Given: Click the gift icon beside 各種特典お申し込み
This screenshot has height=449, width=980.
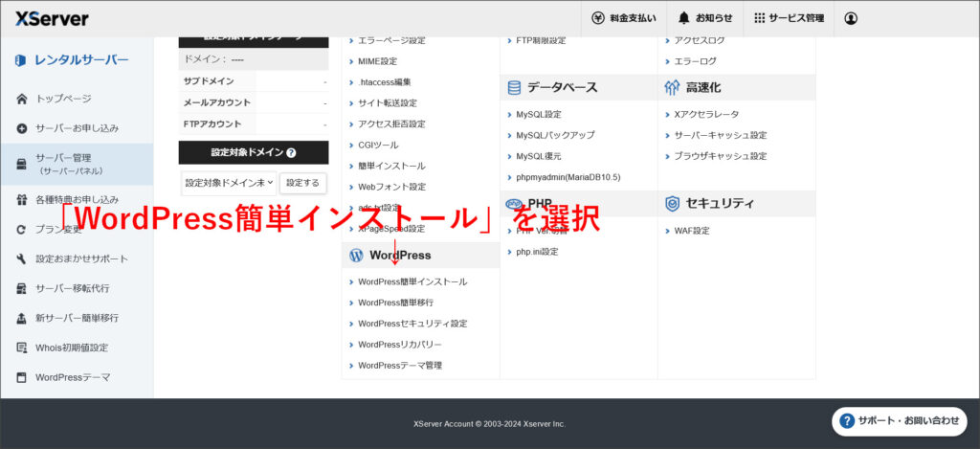Looking at the screenshot, I should tap(22, 199).
